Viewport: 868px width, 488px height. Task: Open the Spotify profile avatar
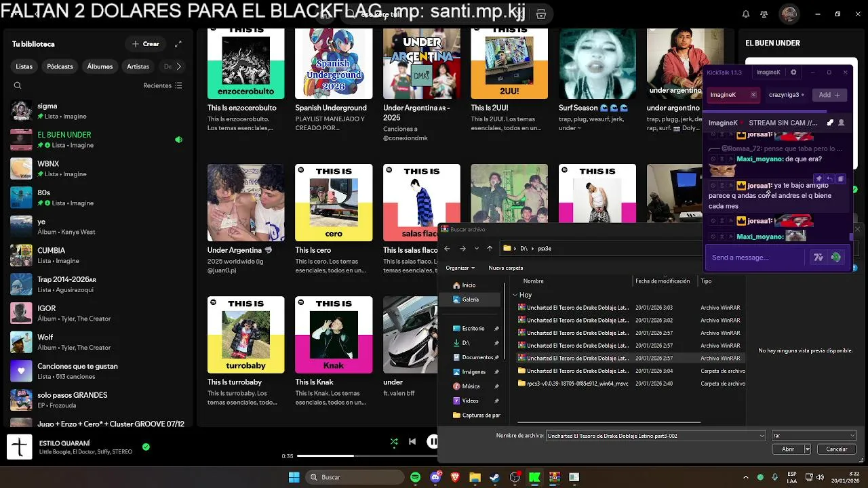[x=789, y=14]
